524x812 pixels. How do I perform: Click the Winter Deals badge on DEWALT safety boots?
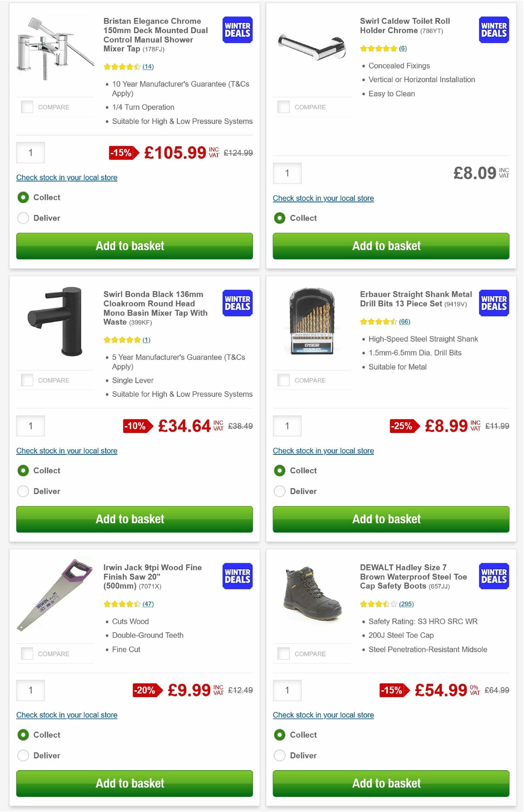point(493,576)
